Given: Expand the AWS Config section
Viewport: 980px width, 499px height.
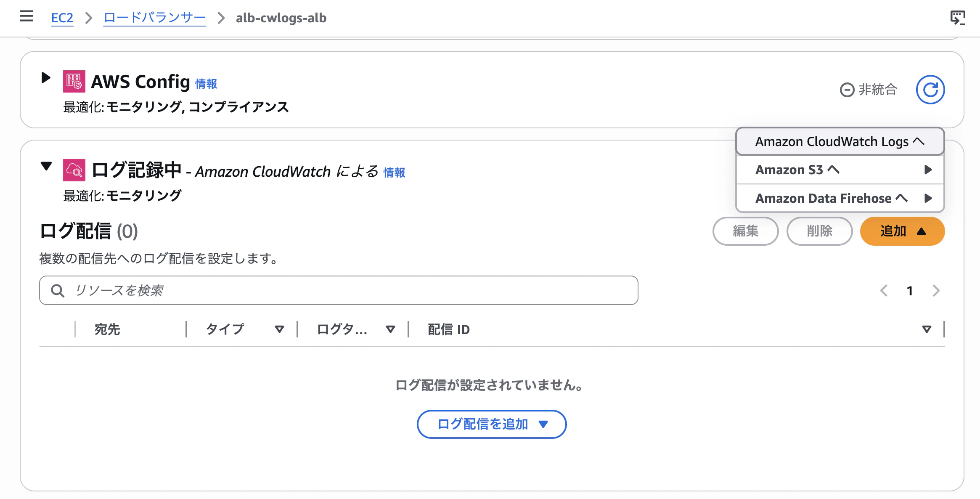Looking at the screenshot, I should (x=46, y=78).
